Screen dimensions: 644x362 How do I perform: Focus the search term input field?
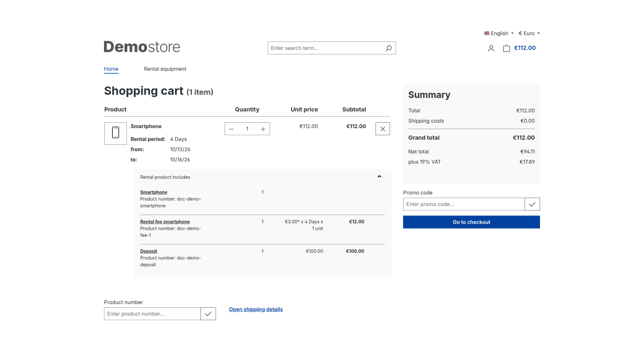(326, 48)
